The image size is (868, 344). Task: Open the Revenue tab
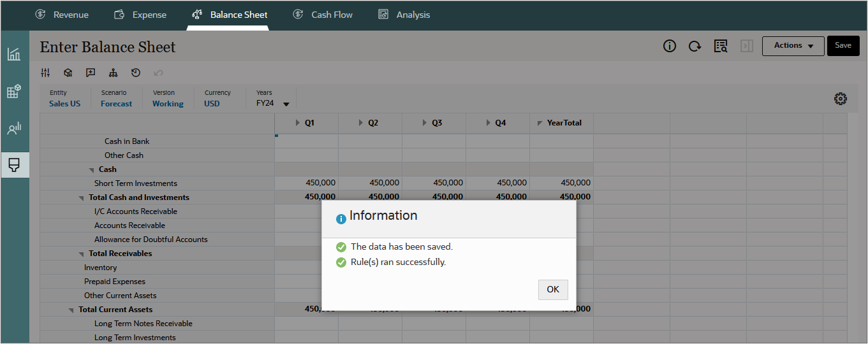point(61,15)
